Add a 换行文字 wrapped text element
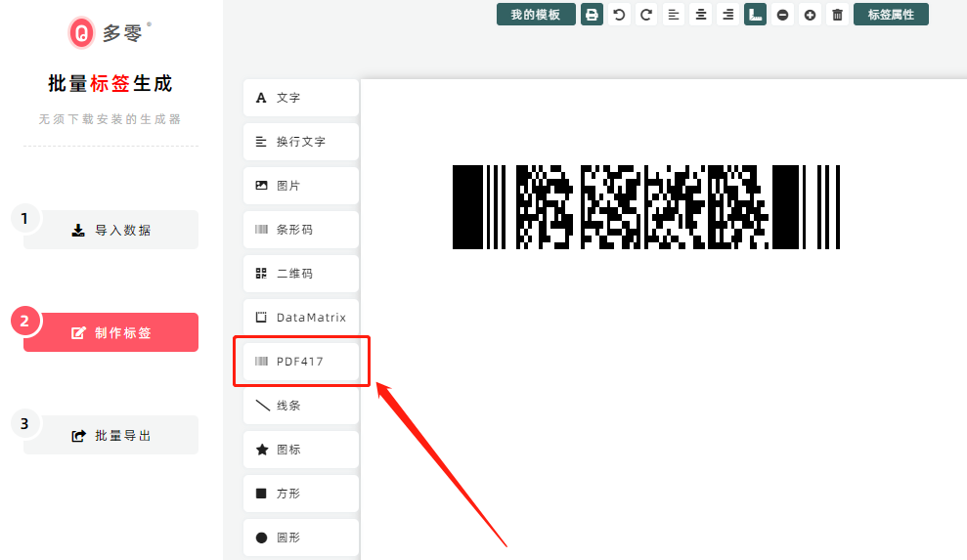The height and width of the screenshot is (560, 967). [x=301, y=142]
